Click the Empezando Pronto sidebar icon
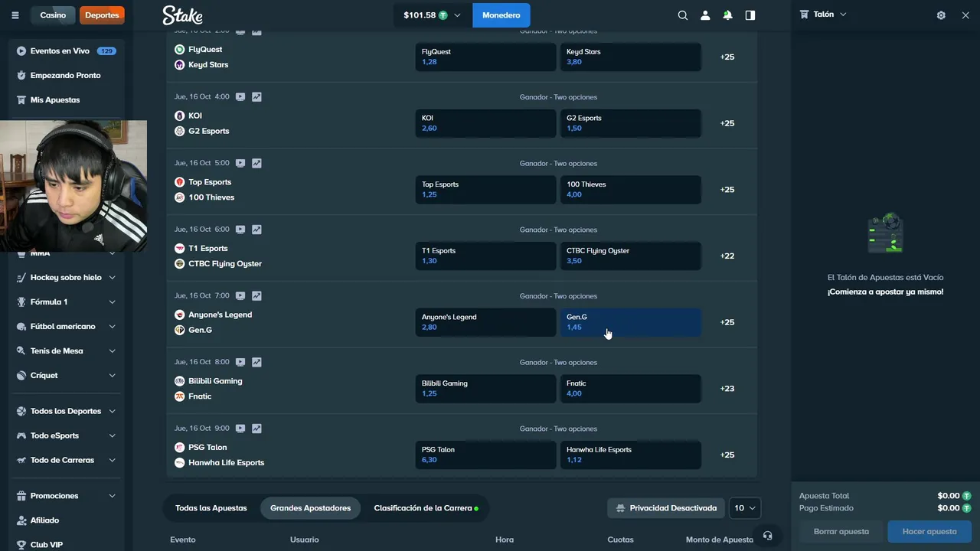The height and width of the screenshot is (551, 980). (x=21, y=76)
